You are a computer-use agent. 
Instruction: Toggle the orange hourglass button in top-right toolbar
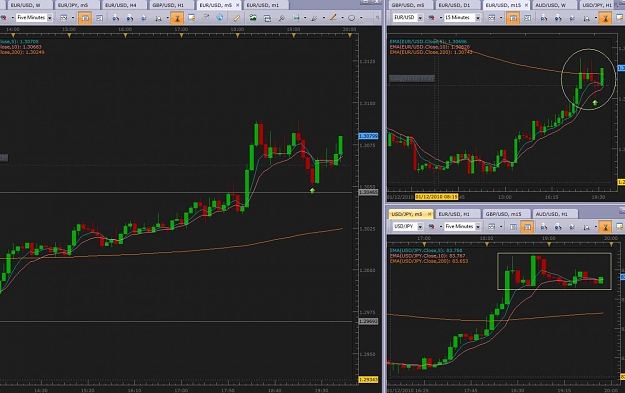click(605, 18)
